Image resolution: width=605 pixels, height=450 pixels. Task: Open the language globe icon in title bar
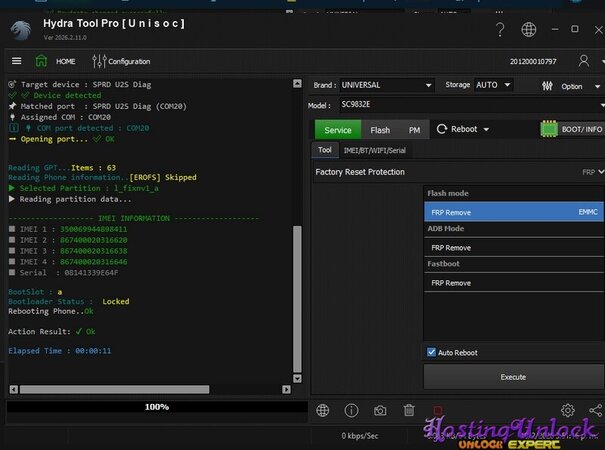[529, 29]
